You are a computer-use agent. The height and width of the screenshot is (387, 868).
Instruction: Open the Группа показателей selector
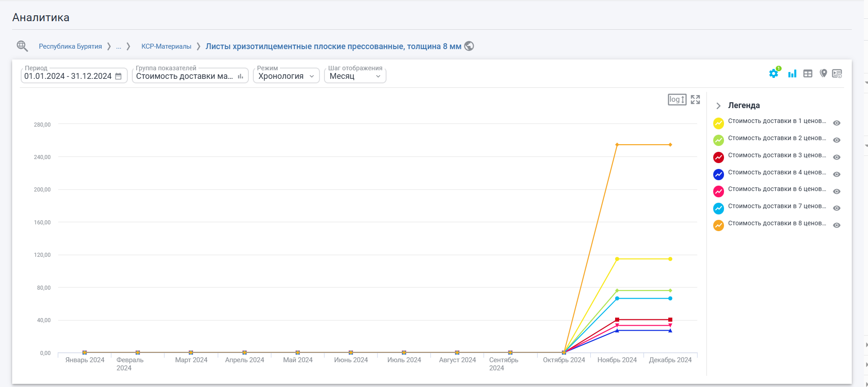tap(190, 75)
